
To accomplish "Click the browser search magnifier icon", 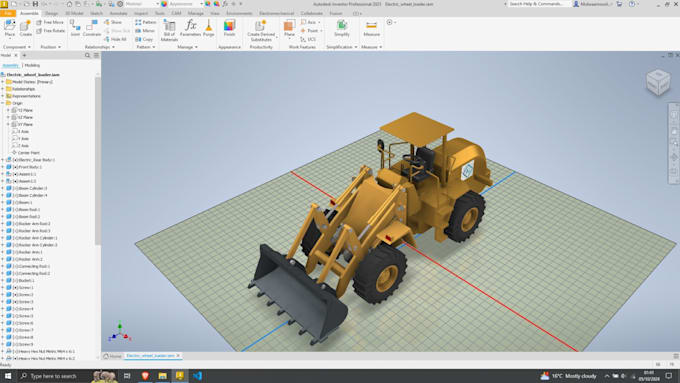I will pyautogui.click(x=88, y=56).
